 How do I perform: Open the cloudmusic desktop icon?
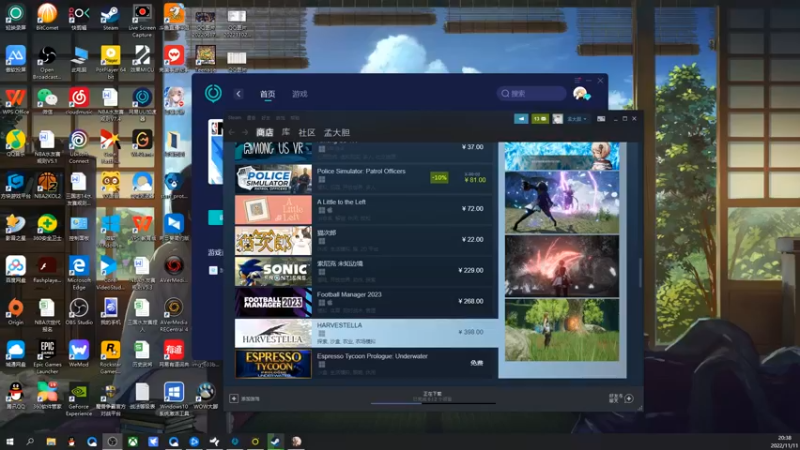79,101
